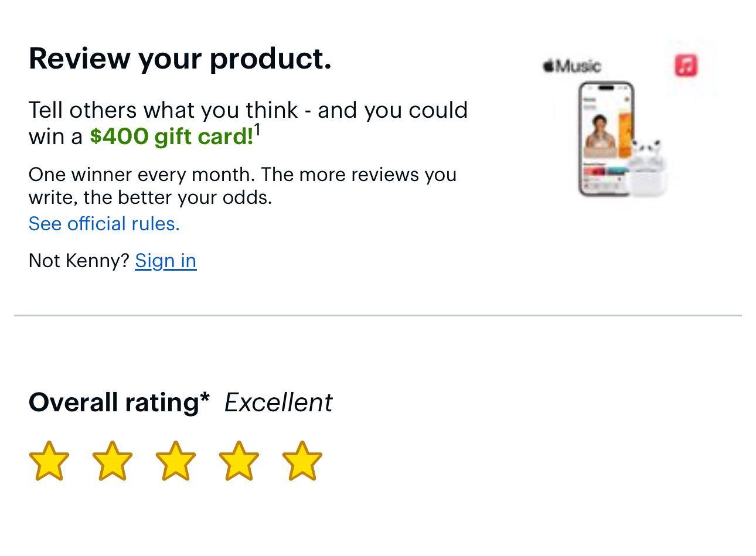Give a five-star Excellent rating
756x556 pixels.
302,462
